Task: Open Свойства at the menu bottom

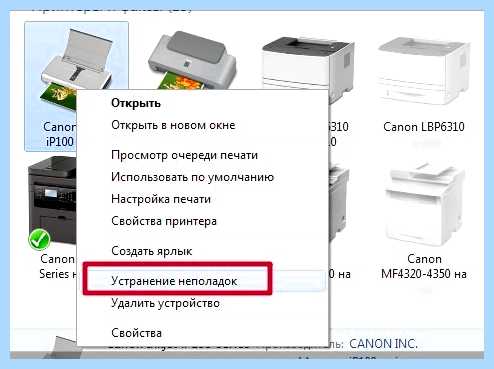Action: click(136, 333)
